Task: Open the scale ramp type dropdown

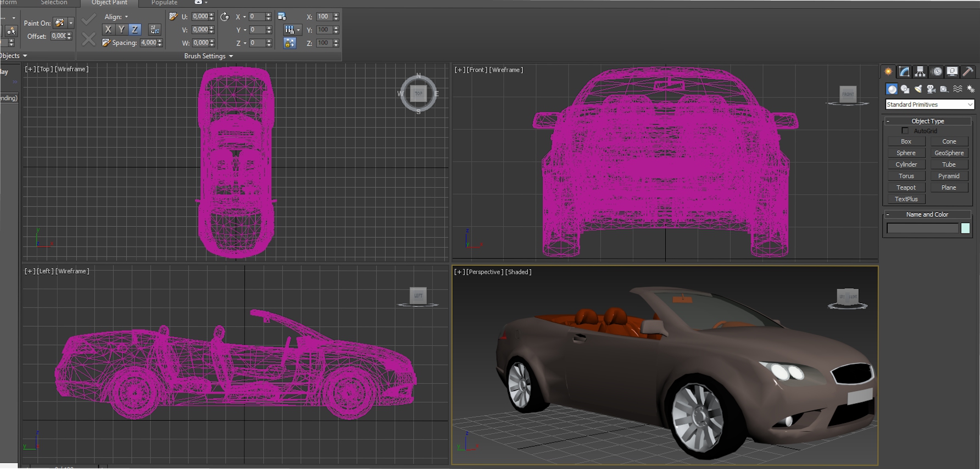Action: coord(298,30)
